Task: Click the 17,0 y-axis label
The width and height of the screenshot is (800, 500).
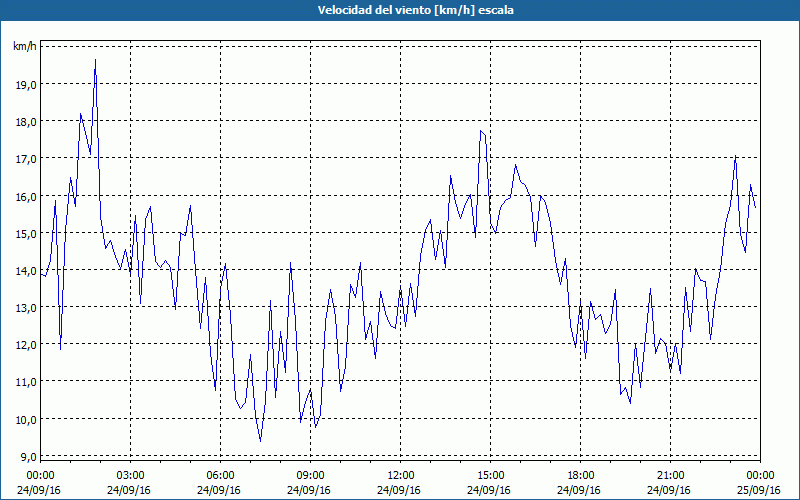Action: 27,159
